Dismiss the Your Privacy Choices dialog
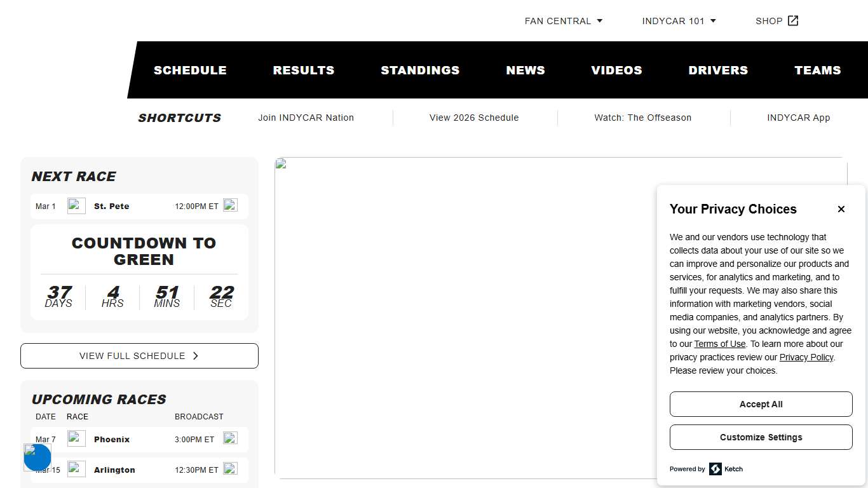The height and width of the screenshot is (488, 868). point(841,208)
